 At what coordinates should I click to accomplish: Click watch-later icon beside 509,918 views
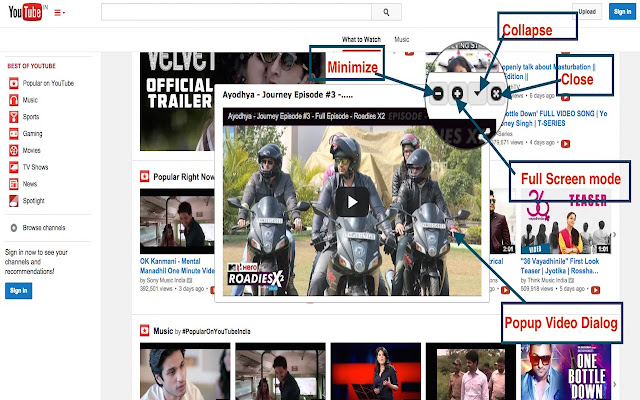coord(596,290)
